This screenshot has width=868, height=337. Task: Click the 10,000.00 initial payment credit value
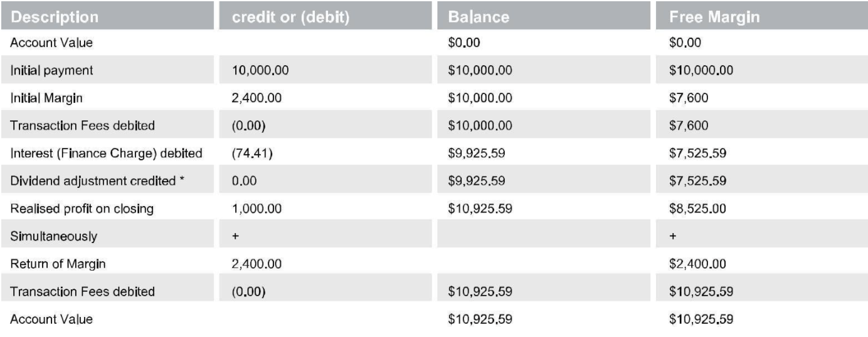(x=261, y=71)
